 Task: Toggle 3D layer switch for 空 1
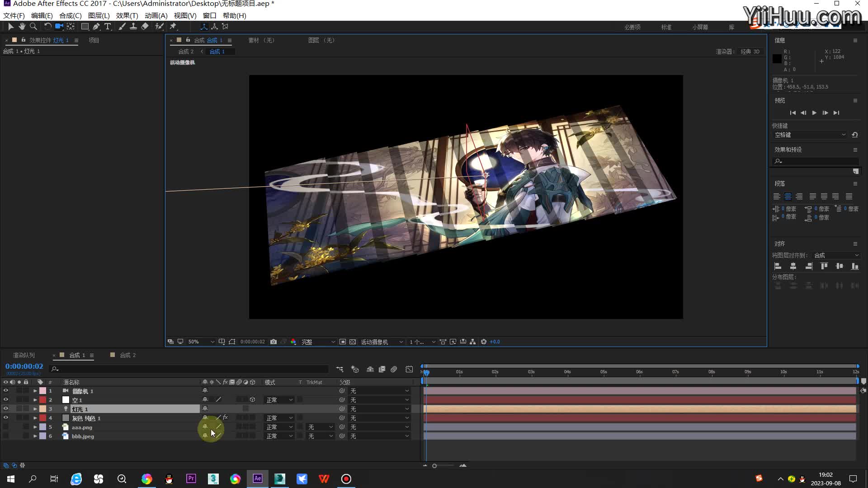(253, 400)
